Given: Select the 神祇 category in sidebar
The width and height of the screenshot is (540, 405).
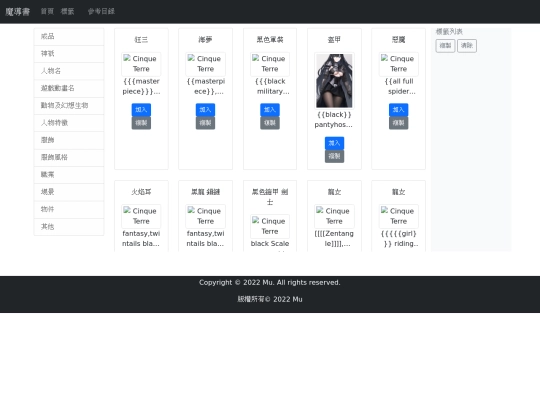Looking at the screenshot, I should click(x=69, y=54).
